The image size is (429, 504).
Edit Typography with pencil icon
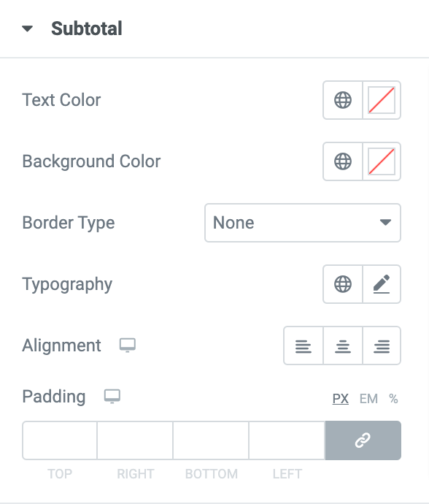(x=382, y=284)
